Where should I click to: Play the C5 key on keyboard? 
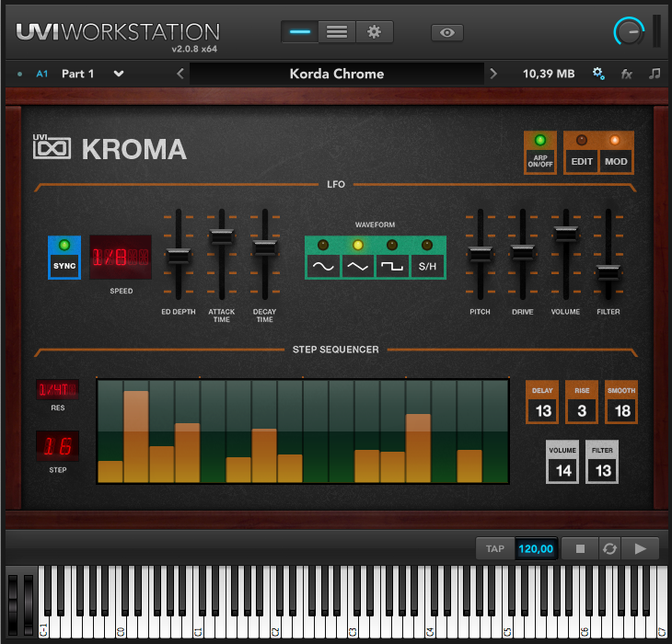[507, 627]
